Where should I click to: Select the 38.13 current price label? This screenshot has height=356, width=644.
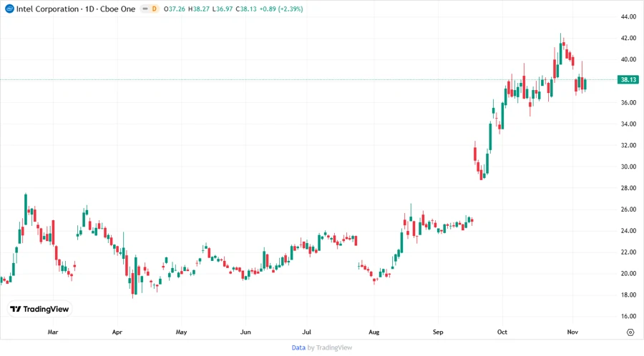click(628, 79)
